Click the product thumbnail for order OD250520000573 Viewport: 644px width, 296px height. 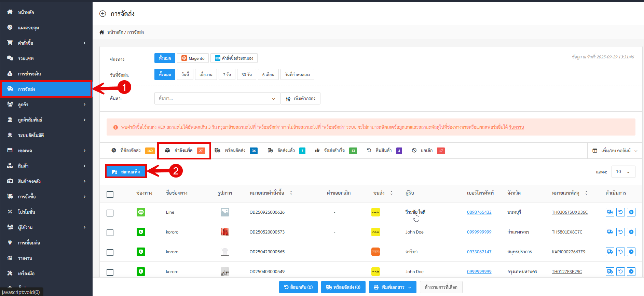click(x=225, y=232)
